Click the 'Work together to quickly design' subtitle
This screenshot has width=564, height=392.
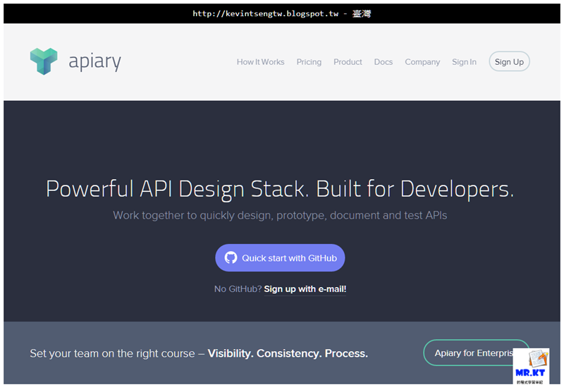click(280, 216)
